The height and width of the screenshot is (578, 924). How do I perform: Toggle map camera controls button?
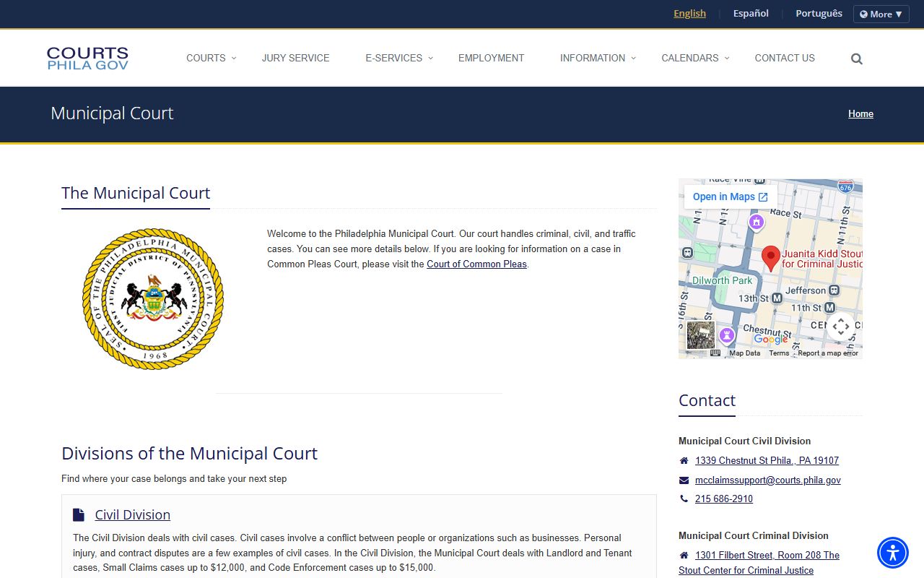(841, 327)
